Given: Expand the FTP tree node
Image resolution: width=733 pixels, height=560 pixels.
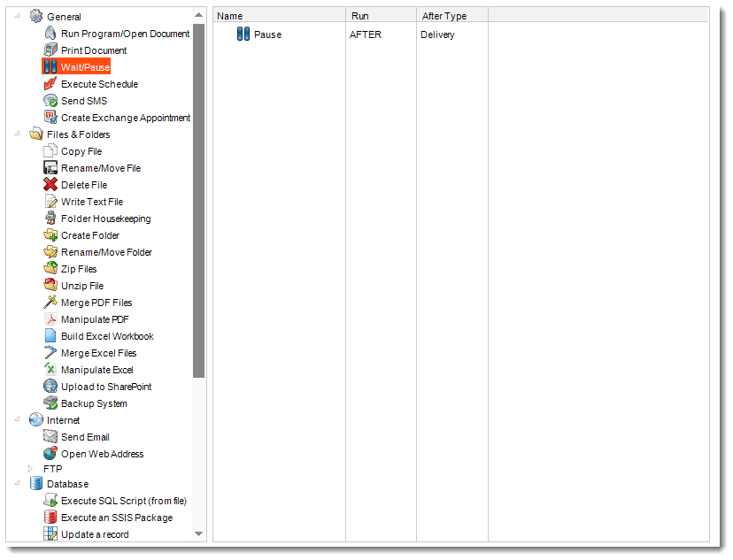Looking at the screenshot, I should coord(32,469).
